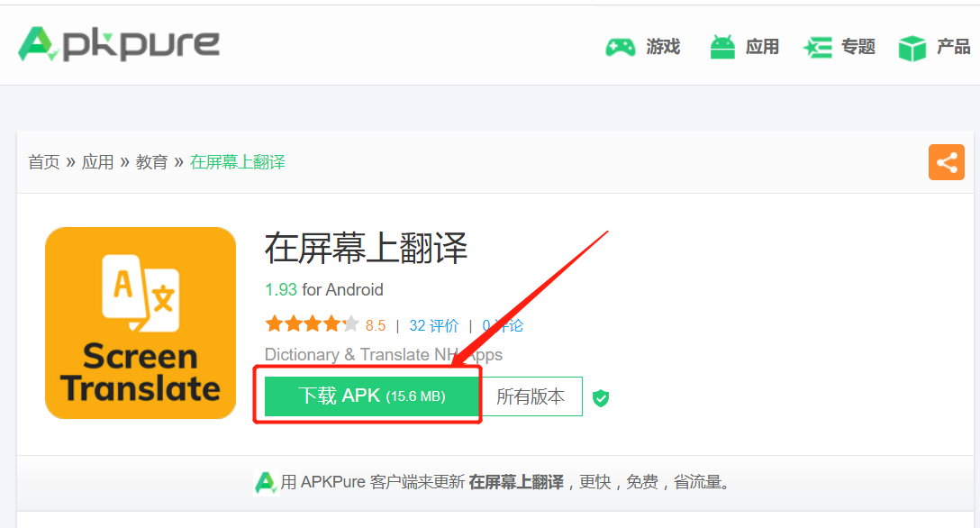Image resolution: width=980 pixels, height=528 pixels.
Task: Click the game controller icon
Action: pyautogui.click(x=620, y=47)
